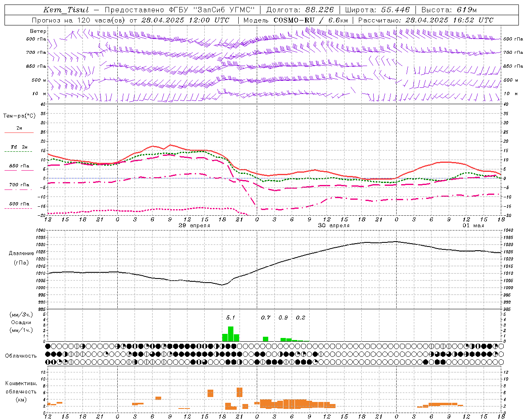Click the provider text ФГБУ "ЗапСиб УГМС"

(x=212, y=10)
